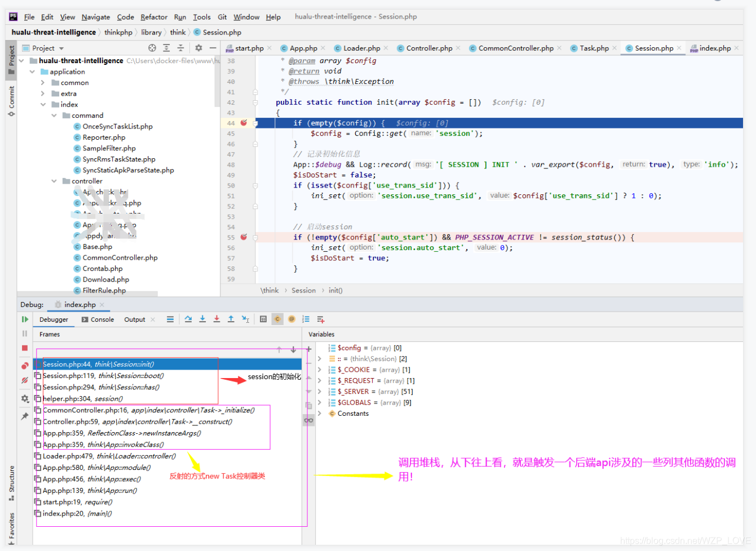This screenshot has width=756, height=551.
Task: Open the Navigate menu
Action: 95,17
